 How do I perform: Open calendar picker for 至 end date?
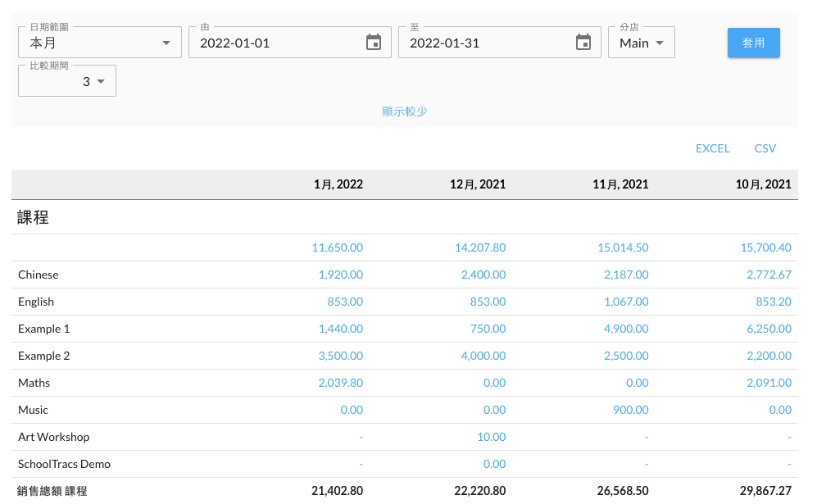coord(583,43)
